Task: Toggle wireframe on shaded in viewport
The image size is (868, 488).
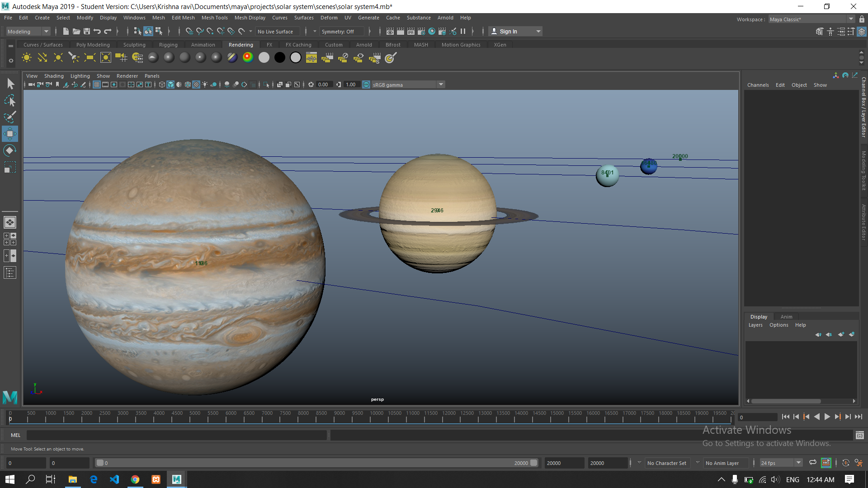Action: point(188,84)
